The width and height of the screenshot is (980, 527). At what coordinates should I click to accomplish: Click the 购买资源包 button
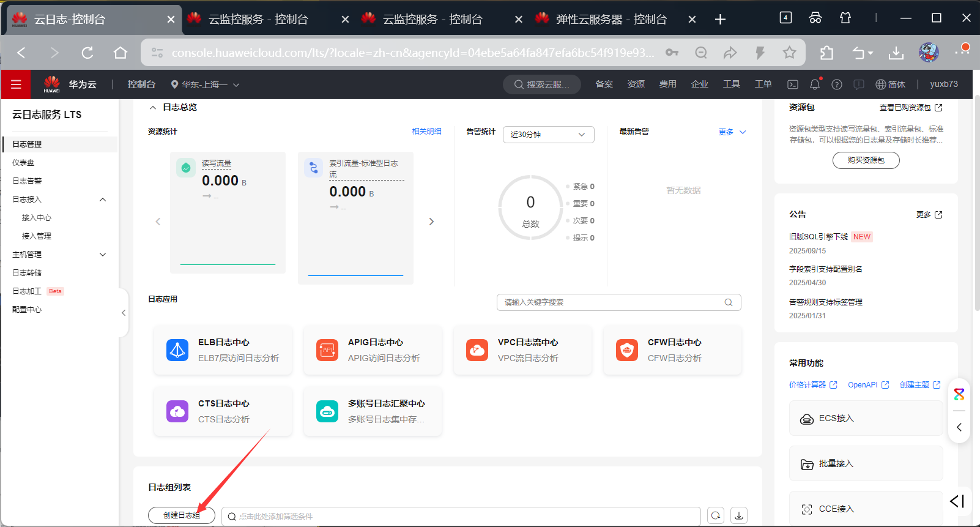866,160
